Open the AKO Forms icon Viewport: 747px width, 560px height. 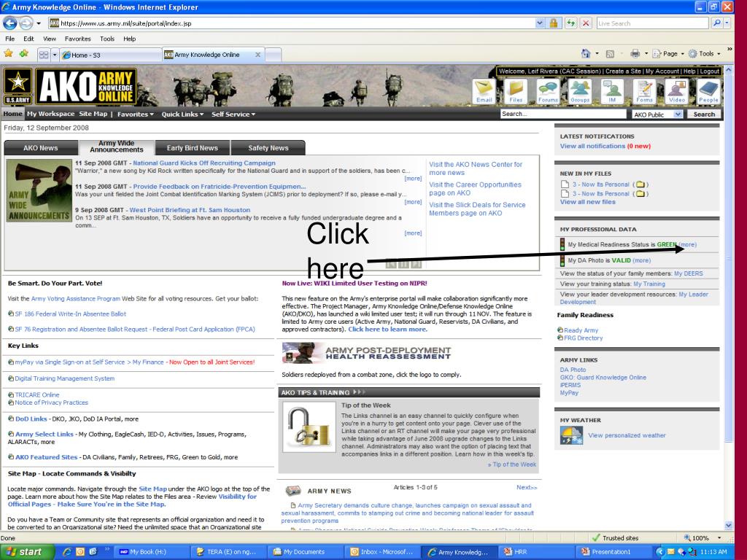tap(644, 91)
